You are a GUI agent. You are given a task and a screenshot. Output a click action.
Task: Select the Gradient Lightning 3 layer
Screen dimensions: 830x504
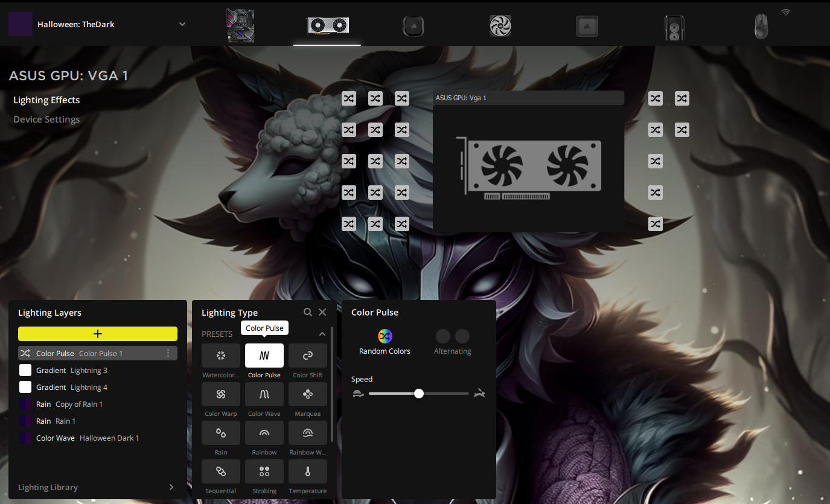coord(98,370)
